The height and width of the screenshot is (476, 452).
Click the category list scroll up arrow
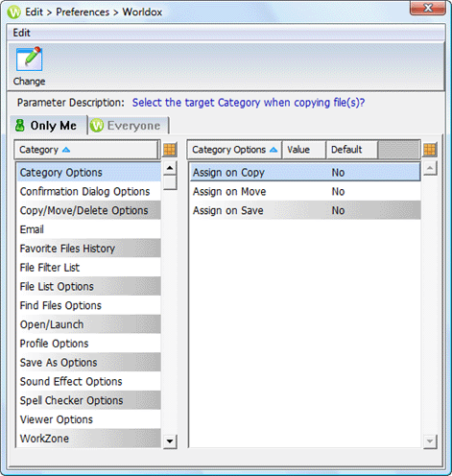coord(170,168)
